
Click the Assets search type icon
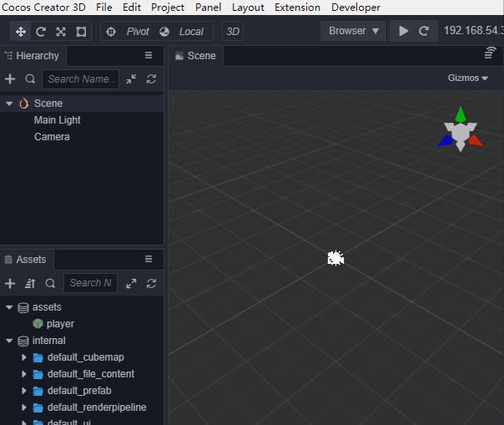pos(50,283)
